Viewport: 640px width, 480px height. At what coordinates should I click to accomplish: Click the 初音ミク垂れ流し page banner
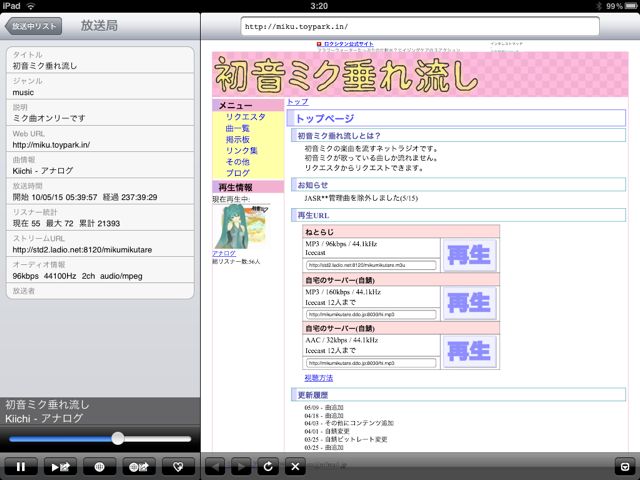tap(420, 74)
